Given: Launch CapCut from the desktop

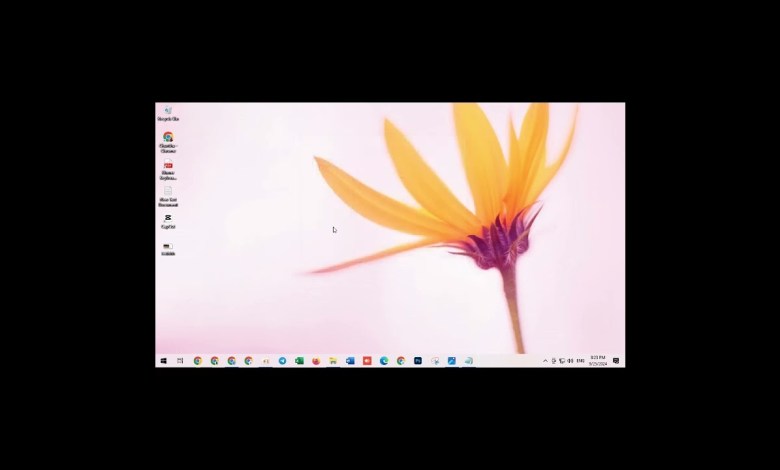Looking at the screenshot, I should [168, 221].
